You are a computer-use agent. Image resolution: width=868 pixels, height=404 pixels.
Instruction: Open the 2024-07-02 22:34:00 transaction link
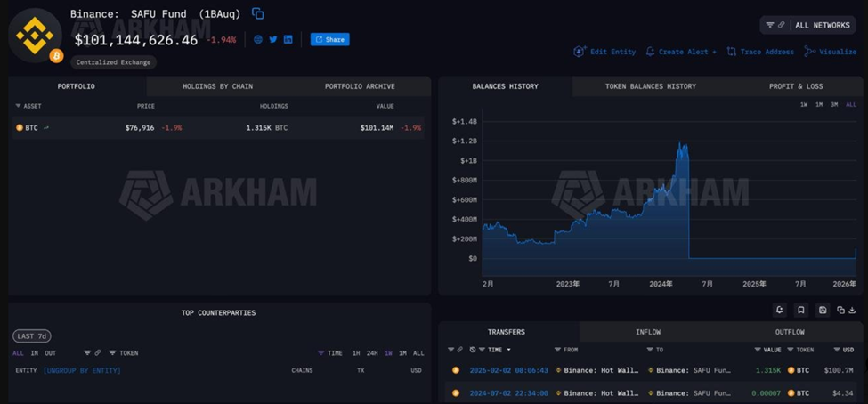pyautogui.click(x=508, y=393)
